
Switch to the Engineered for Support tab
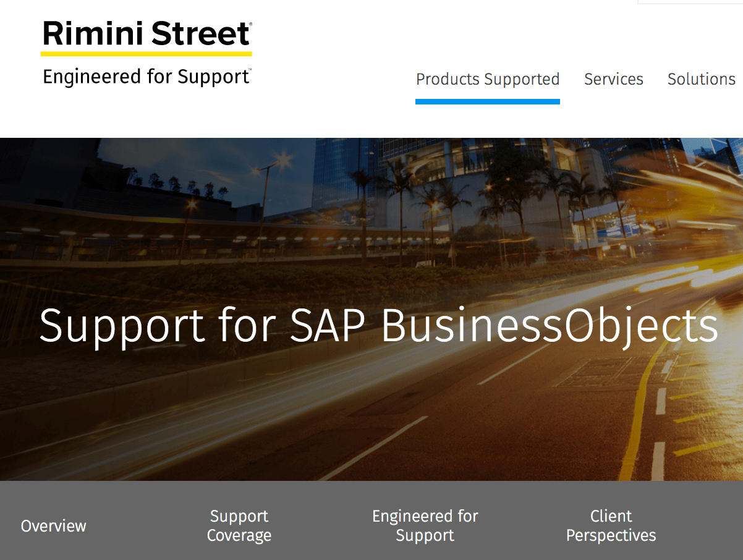tap(425, 525)
